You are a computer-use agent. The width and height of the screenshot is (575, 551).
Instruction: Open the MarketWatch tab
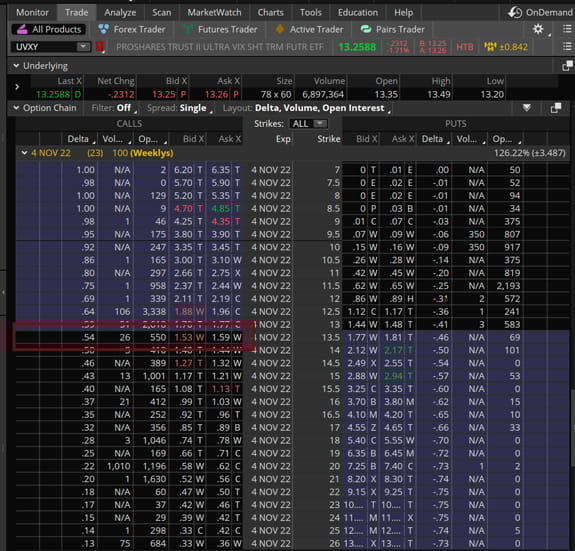tap(214, 12)
